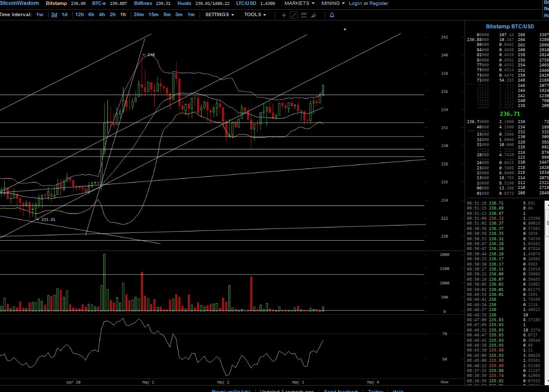Set chart interval to 2h
The height and width of the screenshot is (392, 549).
[112, 15]
